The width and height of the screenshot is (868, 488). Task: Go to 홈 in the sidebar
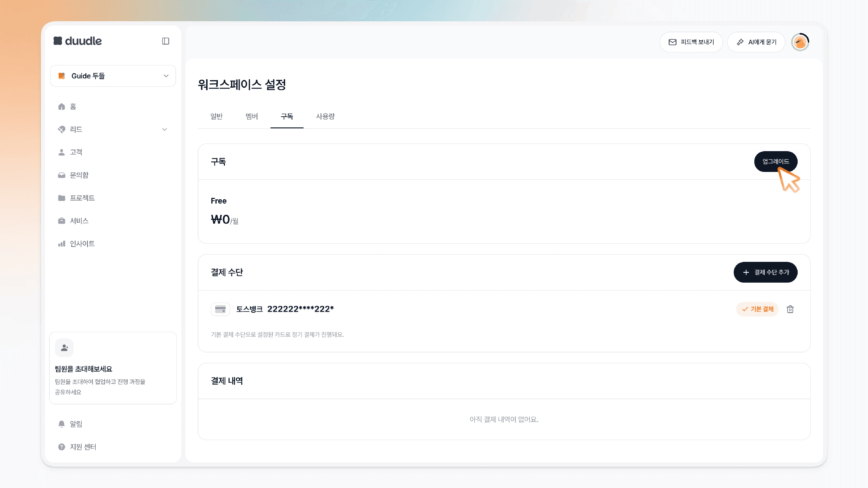click(x=113, y=106)
